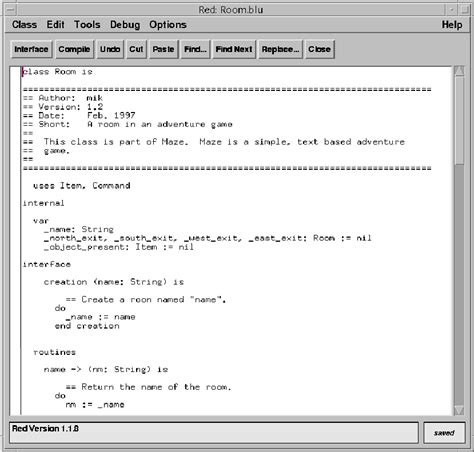474x452 pixels.
Task: Click the vertical scrollbar thumb
Action: click(459, 120)
